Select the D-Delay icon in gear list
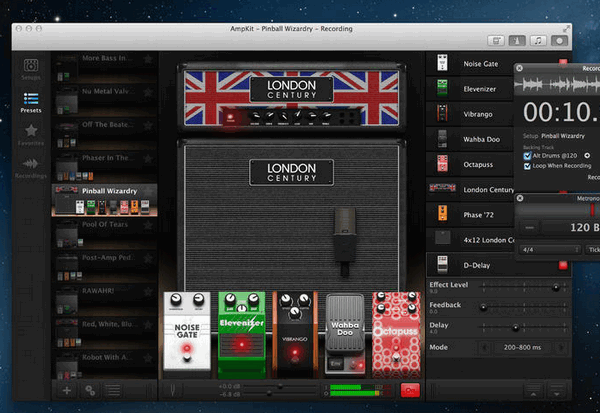This screenshot has width=600, height=413. (x=442, y=265)
